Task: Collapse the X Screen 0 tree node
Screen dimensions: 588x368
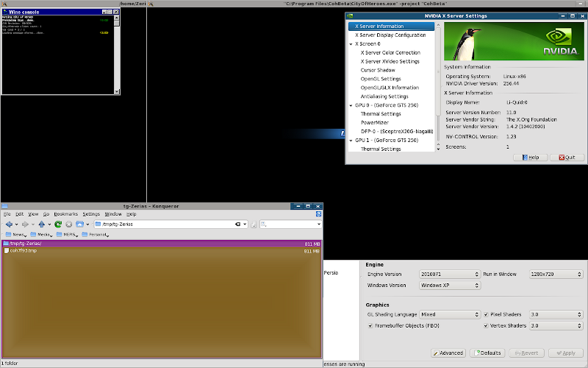Action: [351, 44]
